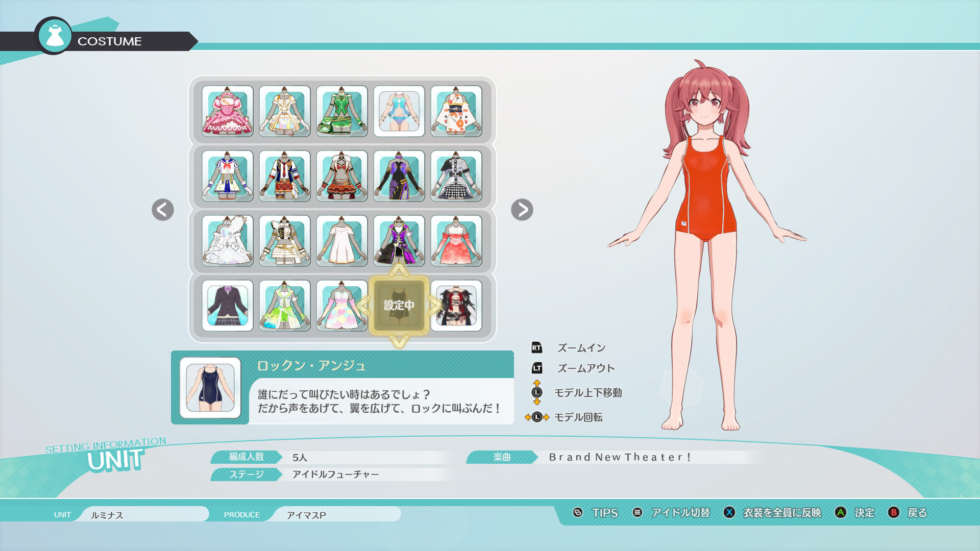Viewport: 980px width, 551px height.
Task: Click the model rotate stick icon
Action: tap(537, 417)
